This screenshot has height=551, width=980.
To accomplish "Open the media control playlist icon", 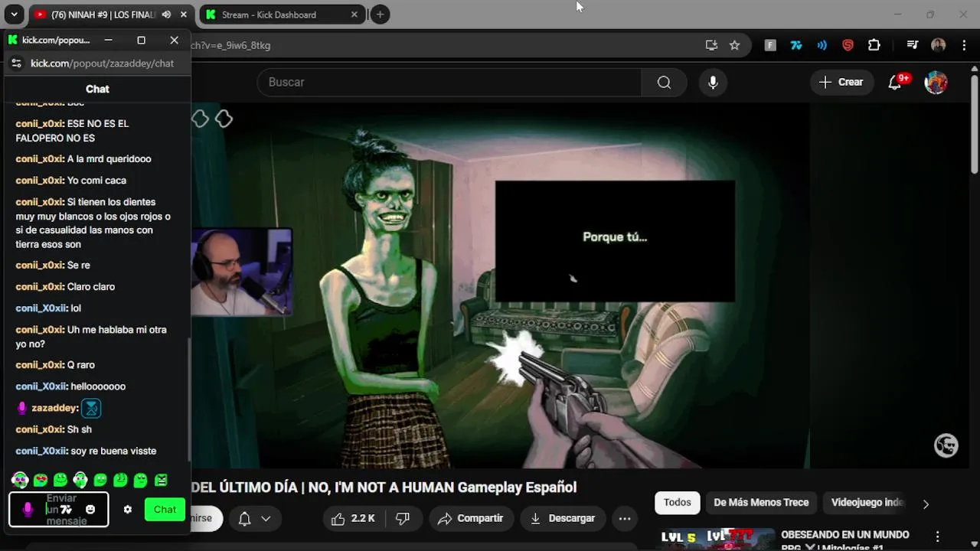I will 912,45.
